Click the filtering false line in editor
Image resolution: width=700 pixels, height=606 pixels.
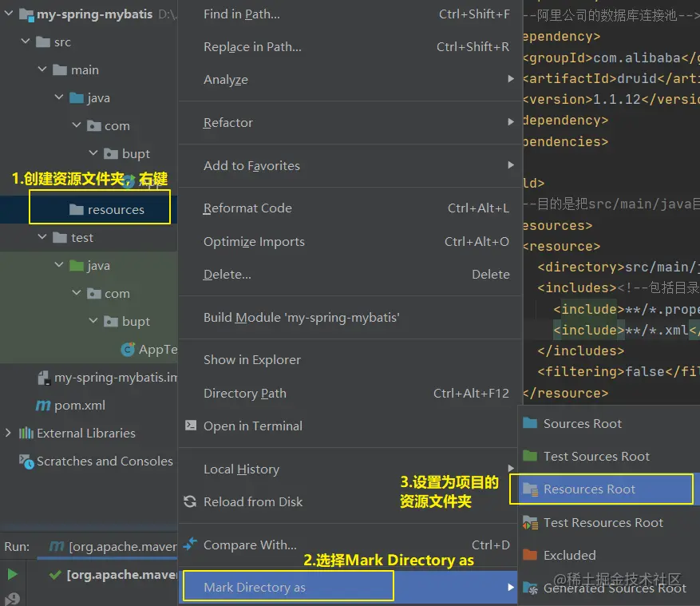[x=619, y=371]
